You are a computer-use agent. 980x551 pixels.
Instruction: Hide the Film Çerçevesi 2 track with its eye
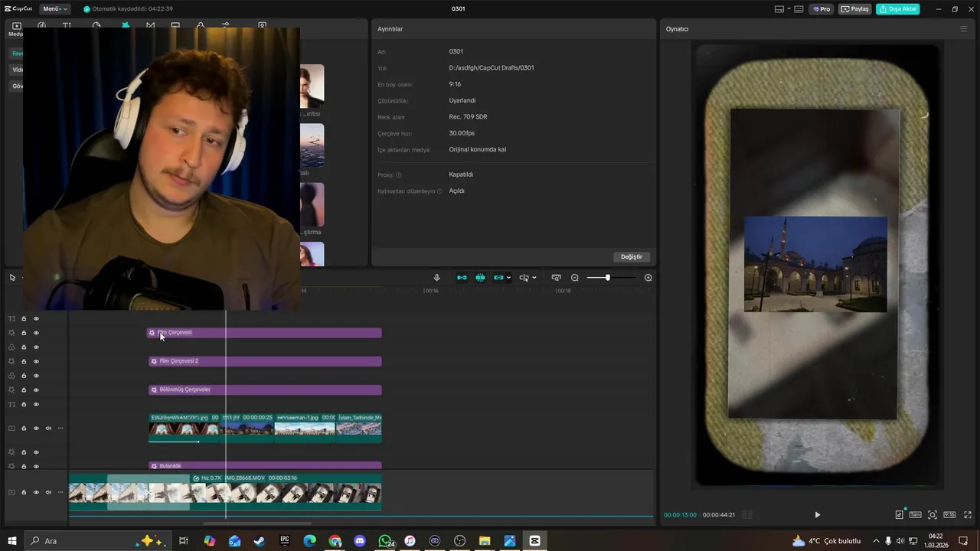click(x=36, y=361)
